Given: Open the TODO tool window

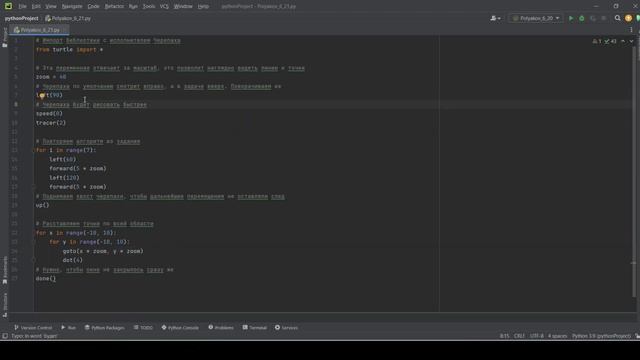Looking at the screenshot, I should [143, 328].
